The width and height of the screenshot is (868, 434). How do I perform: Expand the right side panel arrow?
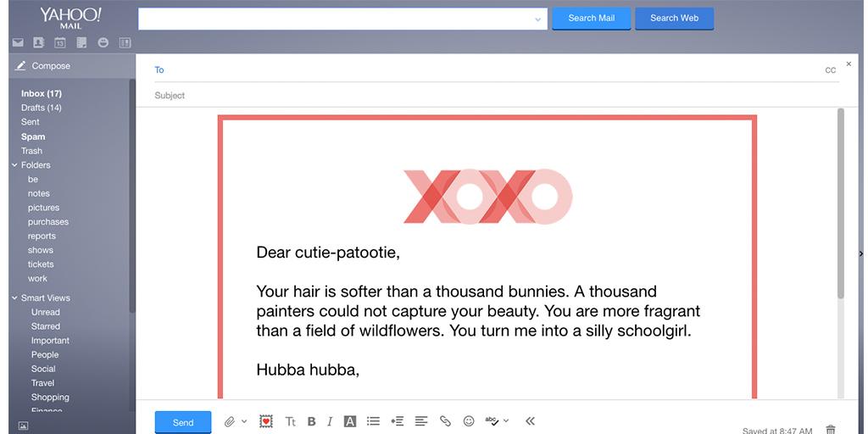(x=861, y=253)
